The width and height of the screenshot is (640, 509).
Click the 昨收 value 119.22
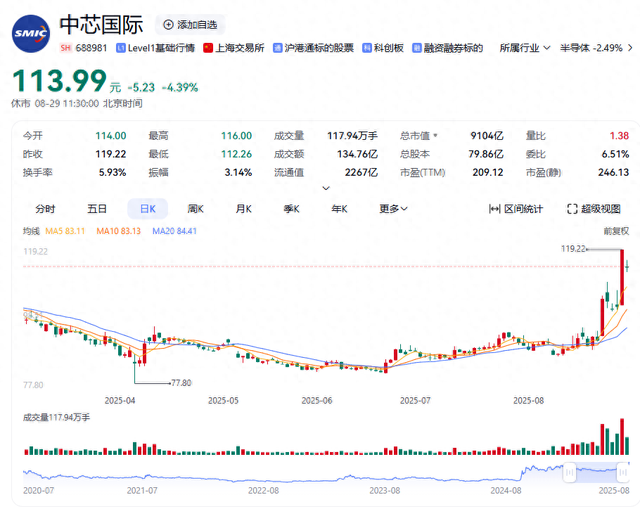click(x=111, y=154)
